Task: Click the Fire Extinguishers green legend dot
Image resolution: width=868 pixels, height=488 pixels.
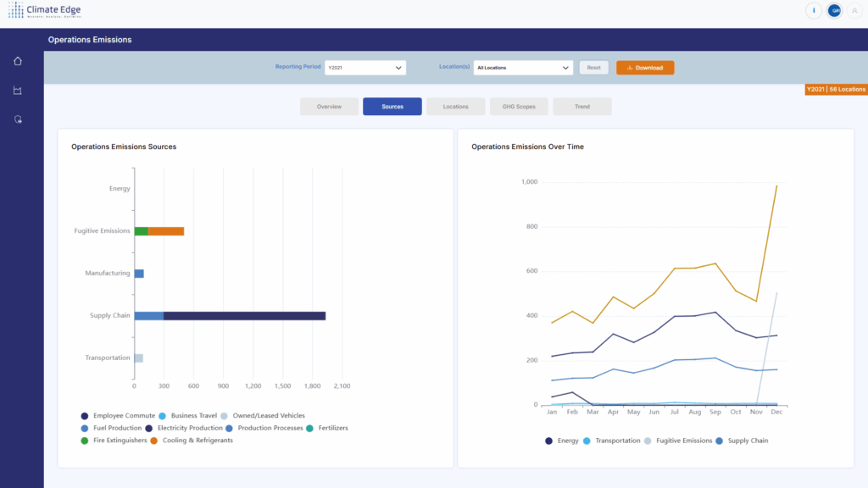Action: (85, 441)
